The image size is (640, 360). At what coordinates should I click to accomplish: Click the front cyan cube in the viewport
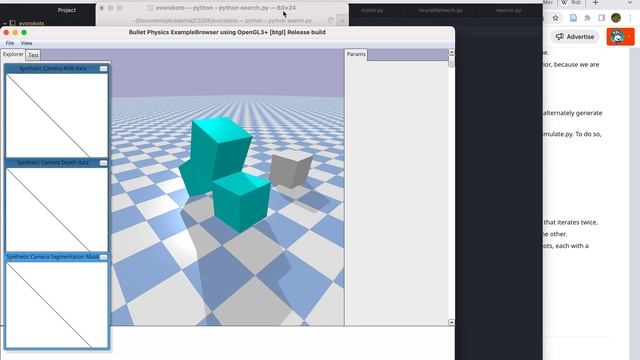click(241, 202)
